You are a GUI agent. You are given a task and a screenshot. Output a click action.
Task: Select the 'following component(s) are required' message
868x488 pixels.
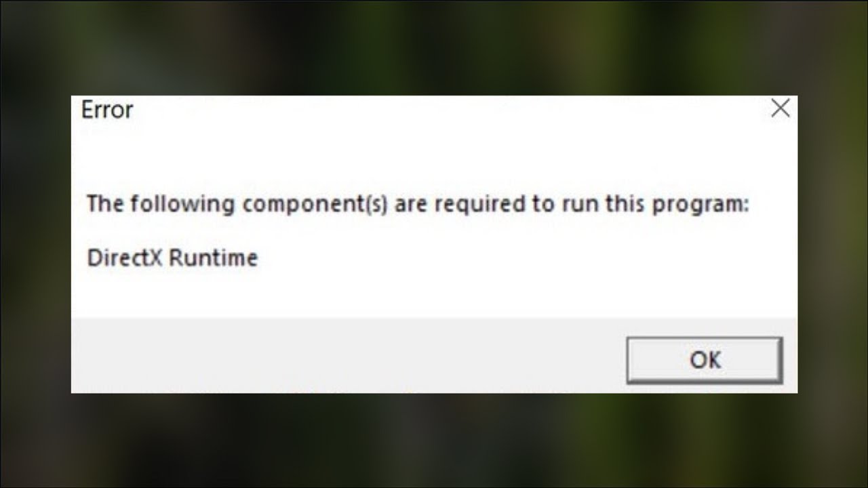pyautogui.click(x=418, y=204)
